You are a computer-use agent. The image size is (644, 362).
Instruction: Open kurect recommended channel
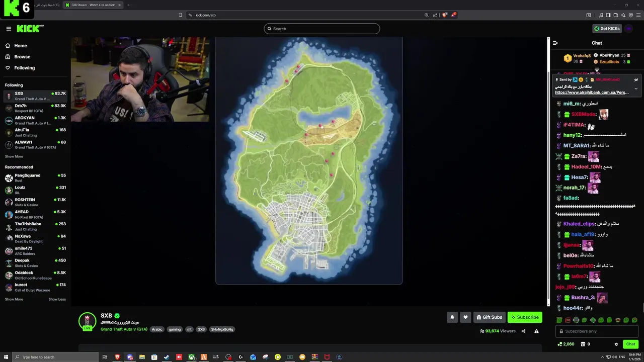[x=35, y=287]
